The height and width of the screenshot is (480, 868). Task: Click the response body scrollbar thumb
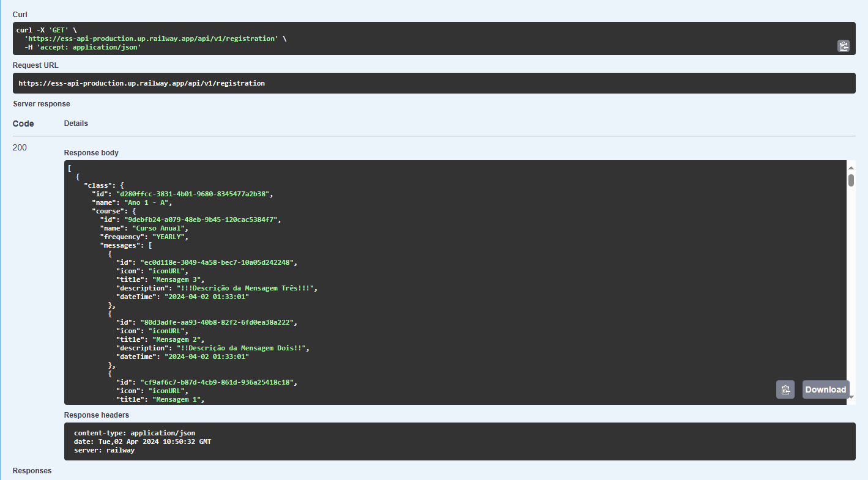851,180
